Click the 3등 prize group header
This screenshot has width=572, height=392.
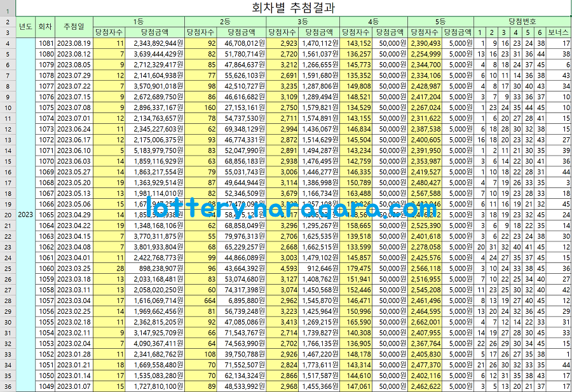pyautogui.click(x=303, y=21)
